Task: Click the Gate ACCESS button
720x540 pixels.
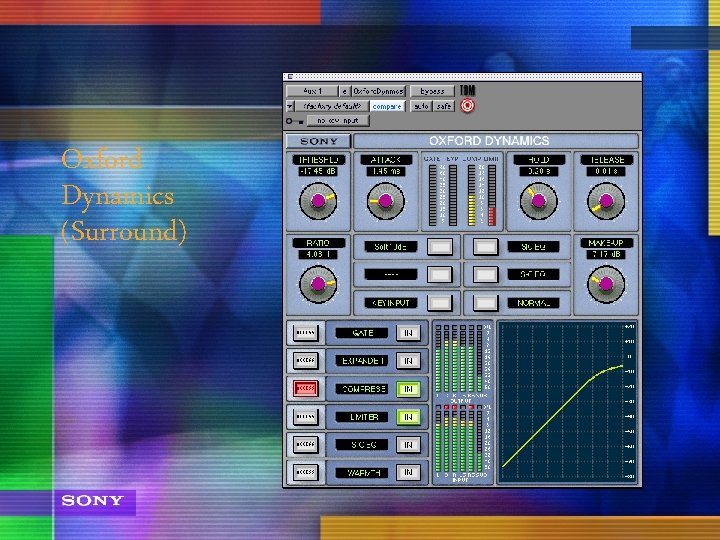Action: click(x=305, y=333)
